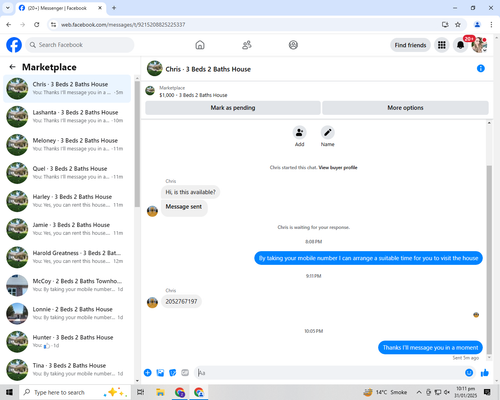Open the Chris - 3 Beds 2 Baths House chat
500x400 pixels.
[67, 88]
